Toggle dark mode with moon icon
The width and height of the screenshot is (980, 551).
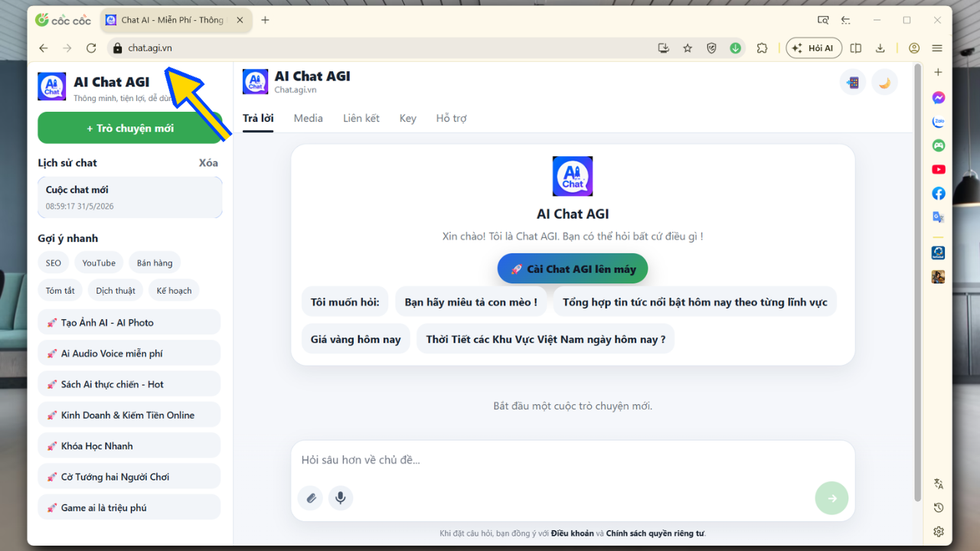884,83
